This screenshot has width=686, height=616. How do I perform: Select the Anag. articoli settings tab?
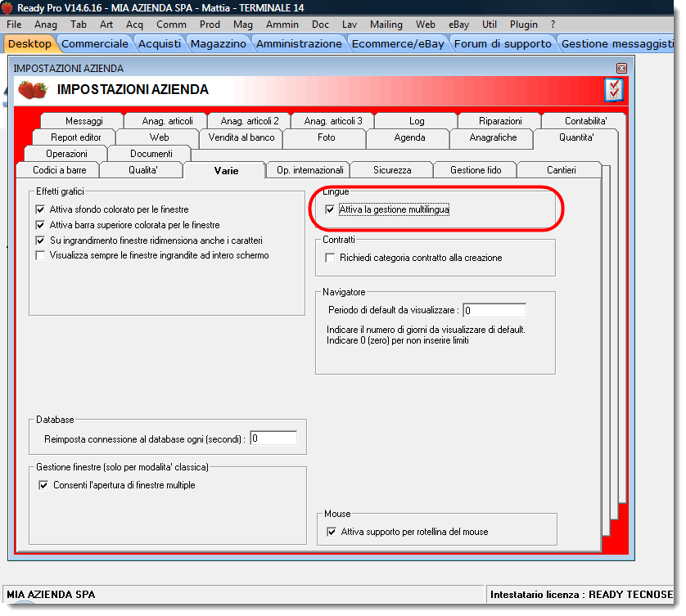click(166, 121)
